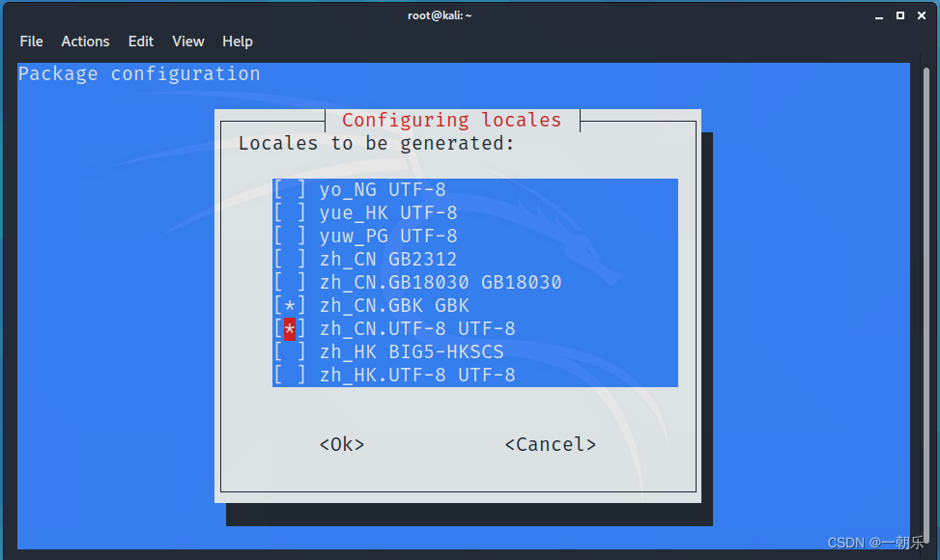The height and width of the screenshot is (560, 940).
Task: Close the root@kali terminal window
Action: coord(922,15)
